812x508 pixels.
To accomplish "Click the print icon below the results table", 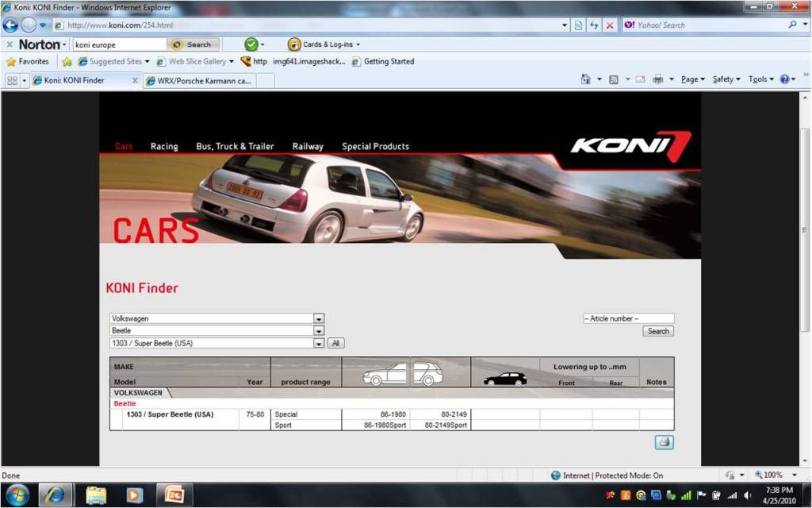I will tap(664, 442).
